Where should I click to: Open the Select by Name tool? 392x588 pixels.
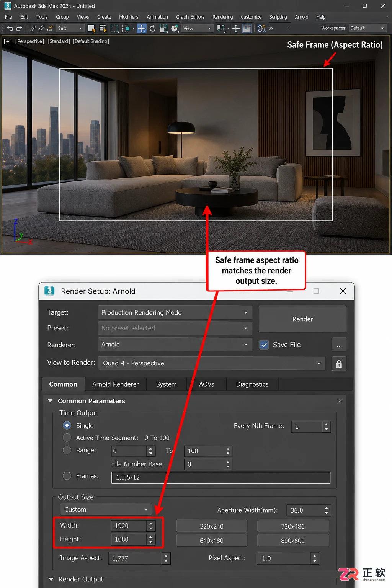pyautogui.click(x=103, y=28)
